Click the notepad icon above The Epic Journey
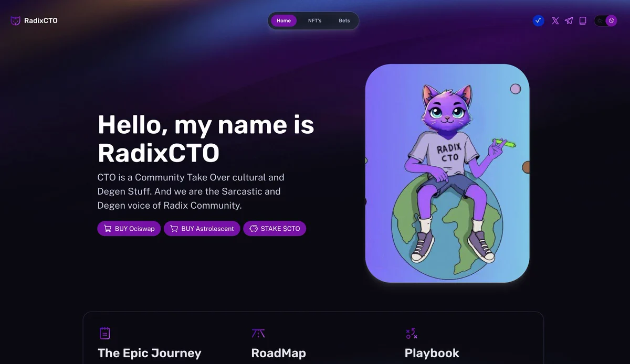Screen dimensions: 630x364 104,333
